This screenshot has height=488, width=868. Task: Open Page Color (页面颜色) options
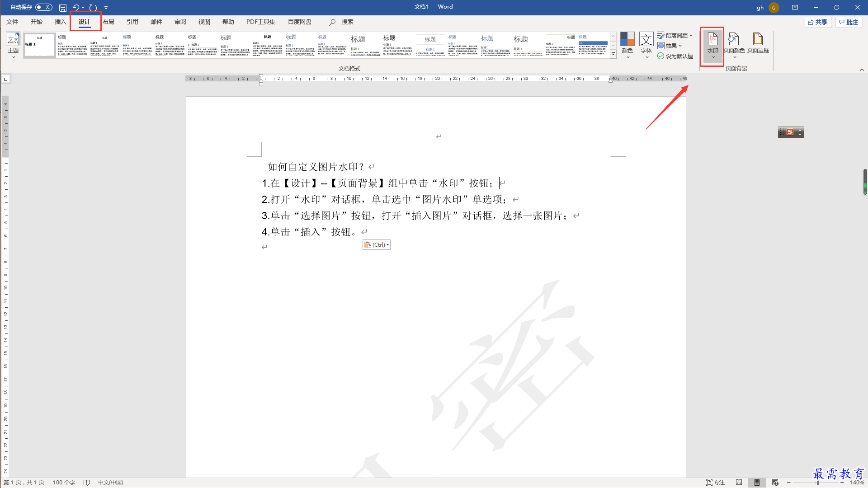pyautogui.click(x=734, y=46)
